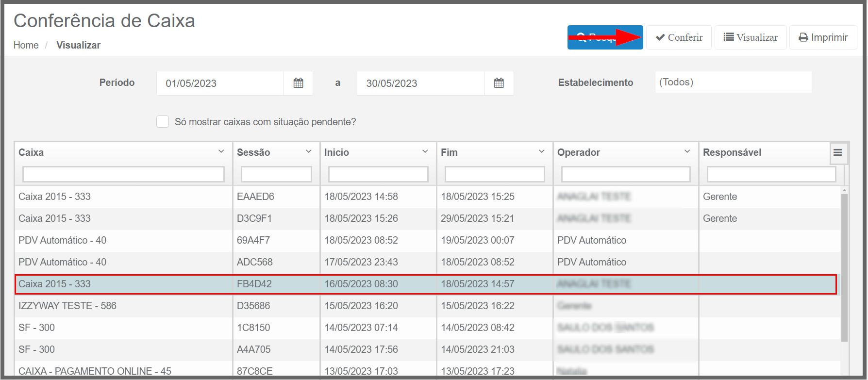Open the grid column options menu icon
This screenshot has width=868, height=380.
837,152
